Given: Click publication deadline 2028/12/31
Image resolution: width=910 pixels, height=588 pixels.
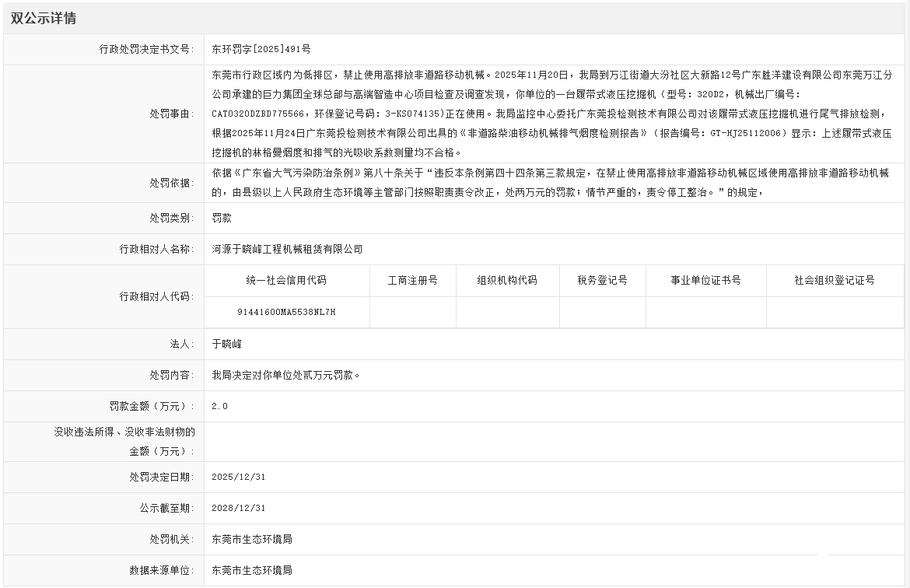Looking at the screenshot, I should (x=239, y=508).
